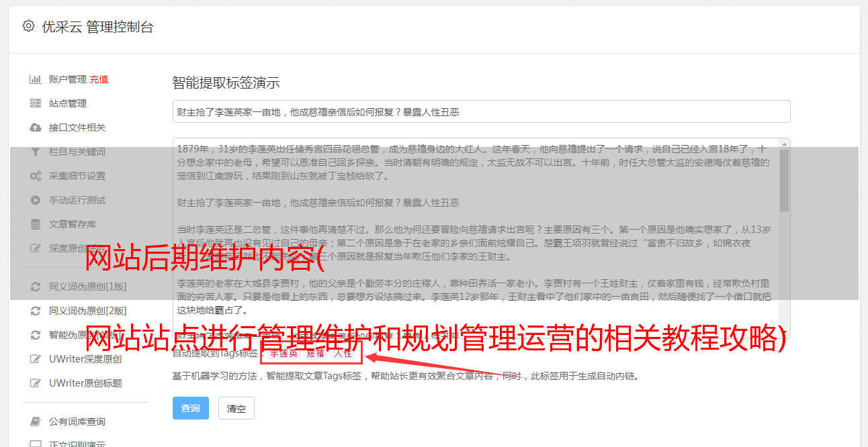
Task: Click the article title input field
Action: coord(481,111)
